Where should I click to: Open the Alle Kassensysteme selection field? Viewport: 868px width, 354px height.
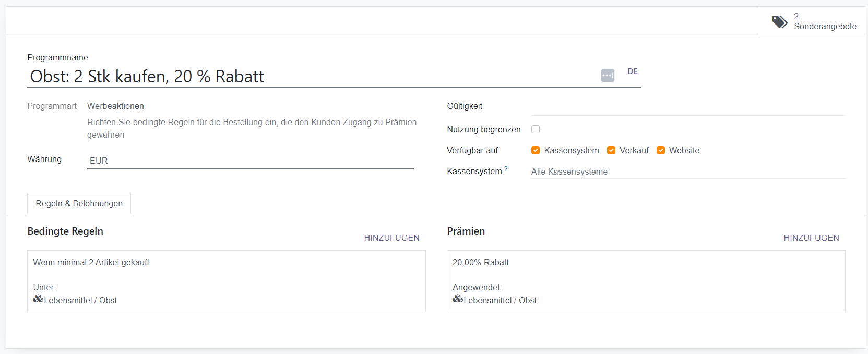687,172
